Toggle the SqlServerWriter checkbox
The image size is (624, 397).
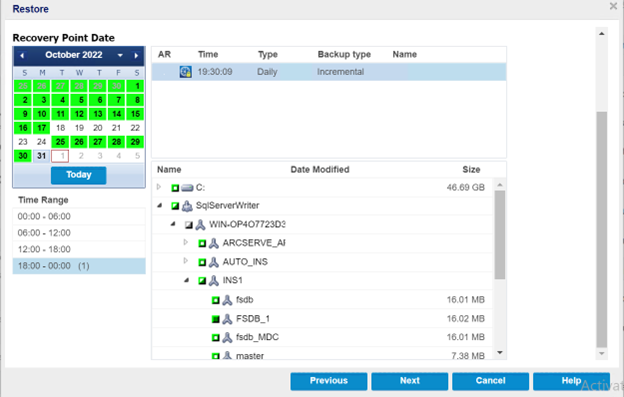175,206
